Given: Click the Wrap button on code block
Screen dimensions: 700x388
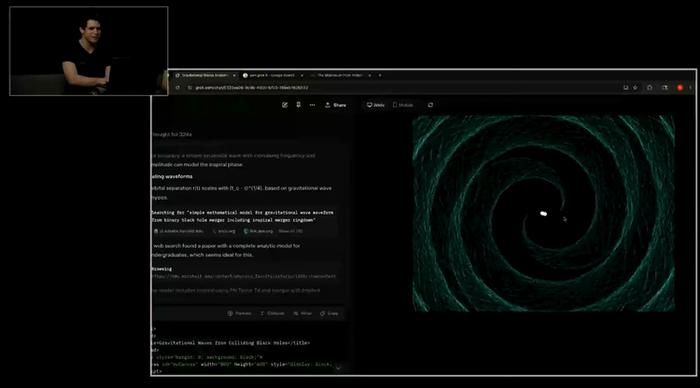Looking at the screenshot, I should [303, 313].
